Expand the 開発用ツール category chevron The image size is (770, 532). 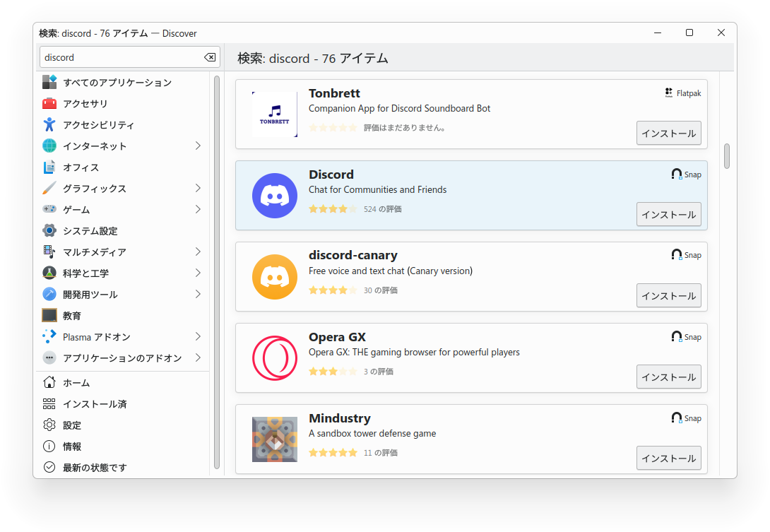[198, 294]
